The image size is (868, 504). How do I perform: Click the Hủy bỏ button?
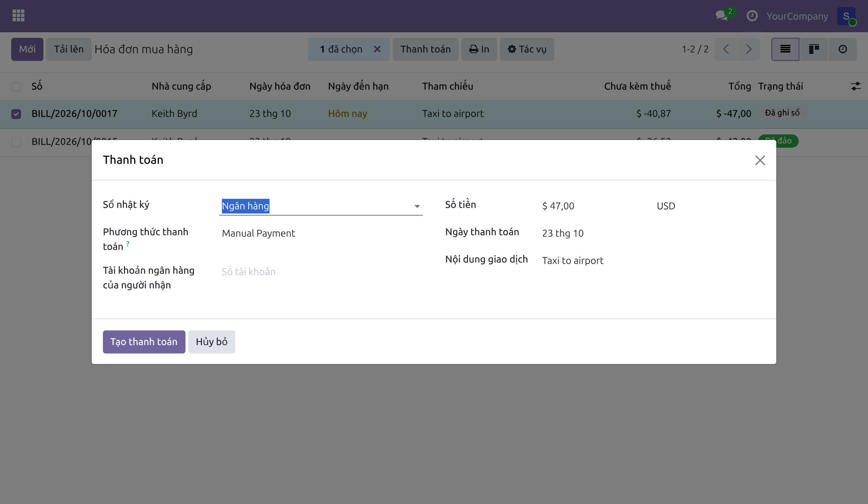click(x=212, y=342)
